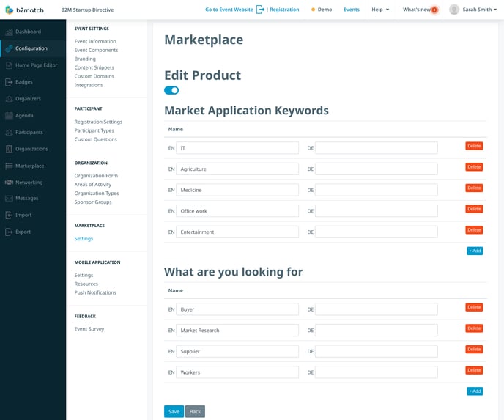
Task: Open the Home Page Editor icon
Action: pyautogui.click(x=9, y=65)
